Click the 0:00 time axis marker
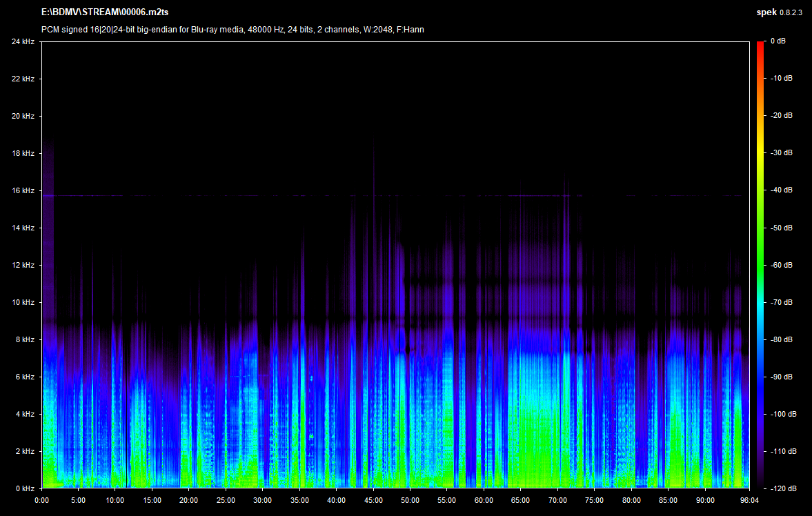This screenshot has width=812, height=516. point(41,500)
